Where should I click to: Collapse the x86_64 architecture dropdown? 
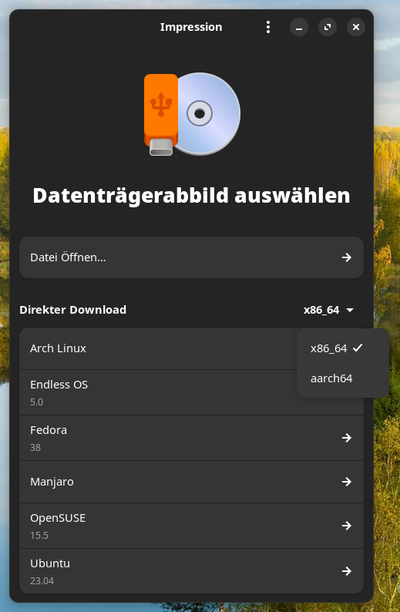pos(329,310)
